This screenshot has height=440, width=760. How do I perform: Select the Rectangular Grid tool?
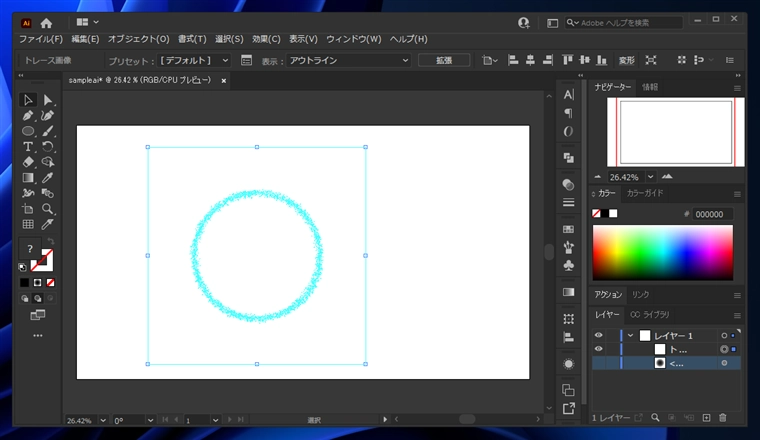pos(28,224)
